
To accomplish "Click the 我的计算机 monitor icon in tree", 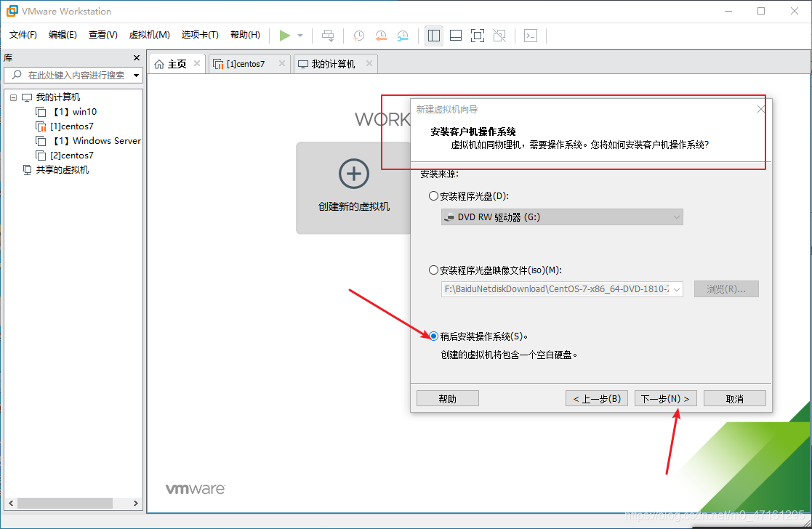I will coord(27,97).
